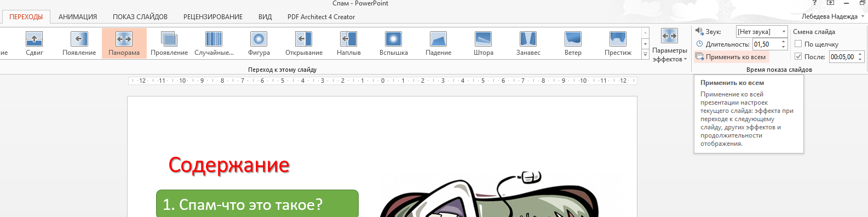This screenshot has height=217, width=868.
Task: Select the Вспышка transition effect
Action: [x=394, y=43]
